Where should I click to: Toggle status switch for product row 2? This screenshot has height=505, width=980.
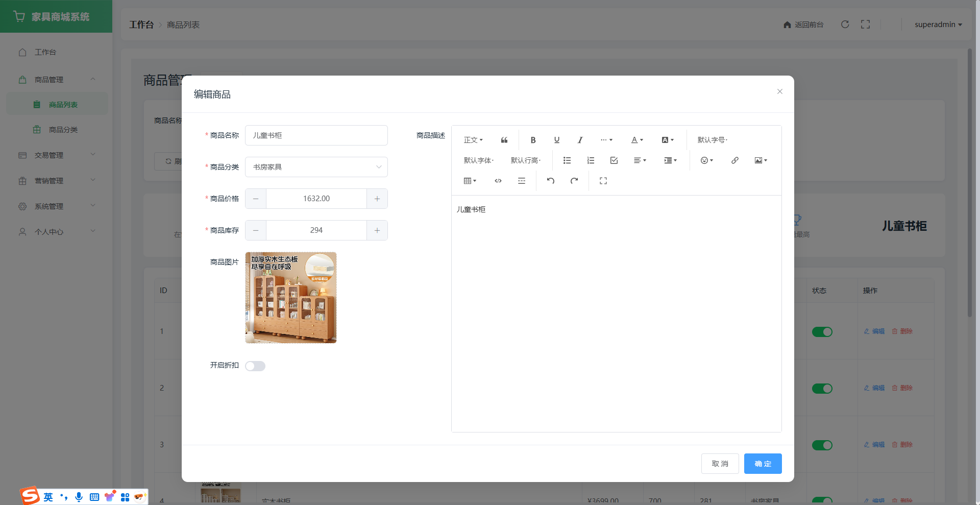coord(822,389)
